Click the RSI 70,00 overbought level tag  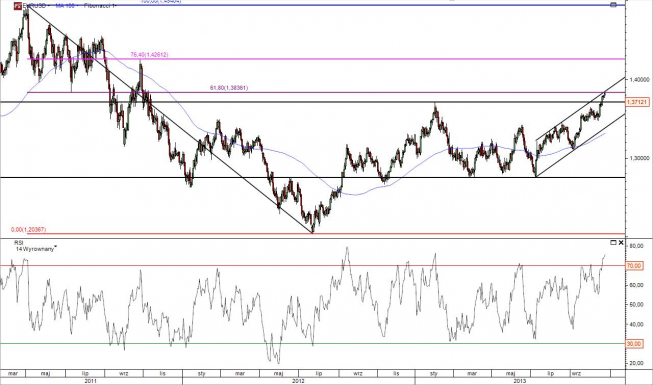[x=634, y=265]
